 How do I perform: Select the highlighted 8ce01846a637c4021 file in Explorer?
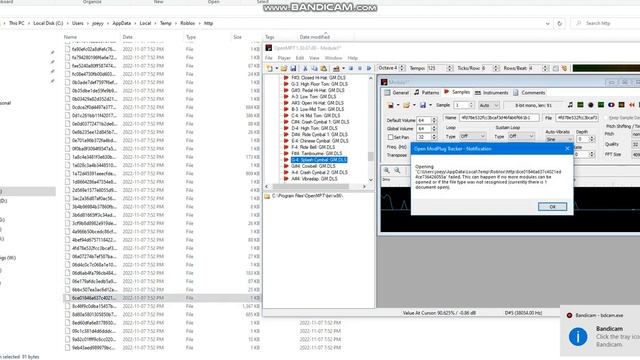pos(162,298)
